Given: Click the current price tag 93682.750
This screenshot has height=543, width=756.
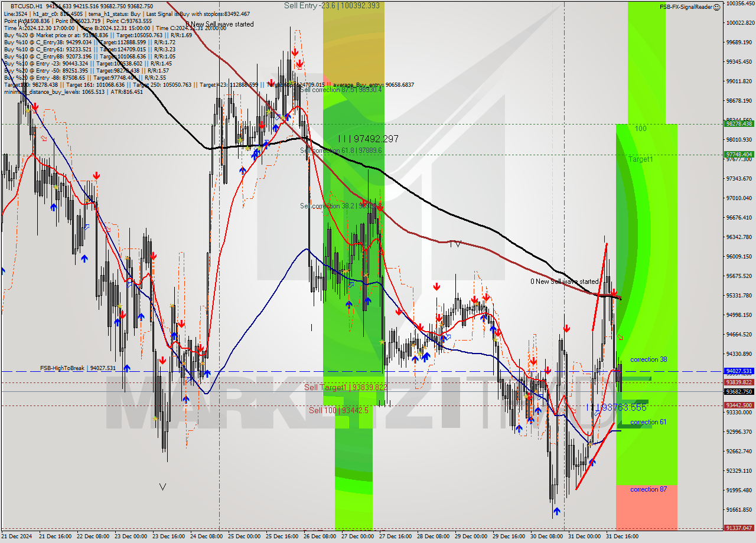Looking at the screenshot, I should 739,392.
